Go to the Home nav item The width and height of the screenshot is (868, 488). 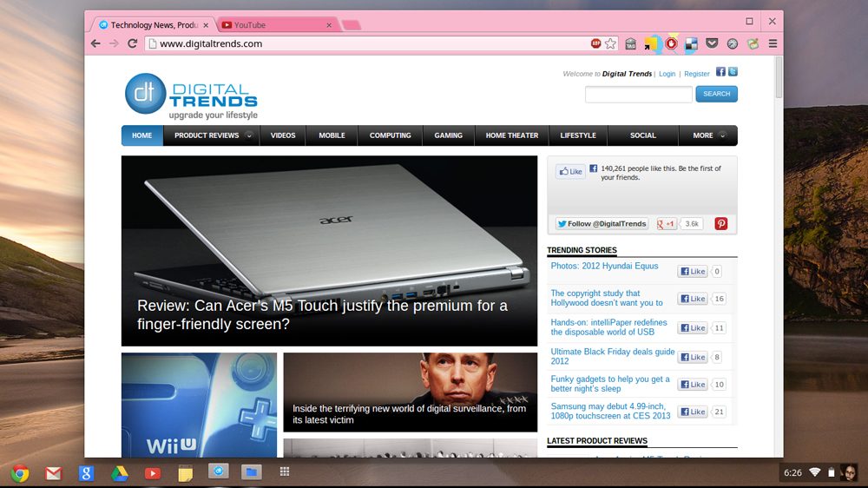click(x=142, y=135)
